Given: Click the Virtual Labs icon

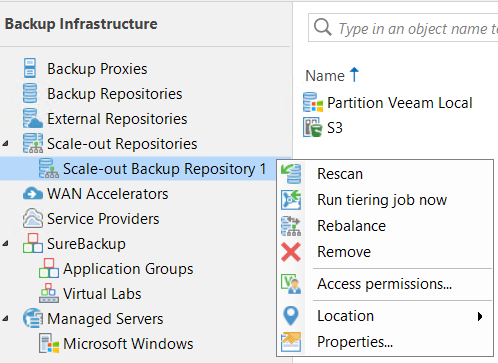Looking at the screenshot, I should pos(49,293).
